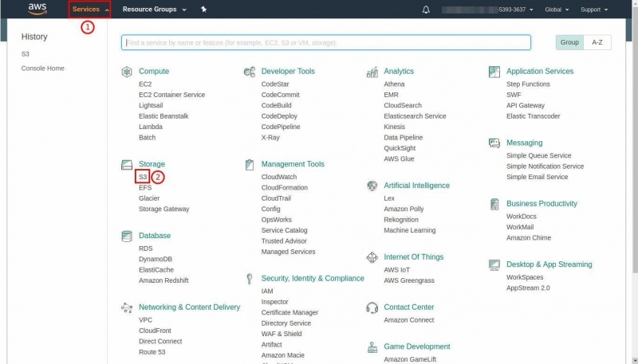Open the pin shortcuts icon
Image resolution: width=638 pixels, height=364 pixels.
point(204,9)
